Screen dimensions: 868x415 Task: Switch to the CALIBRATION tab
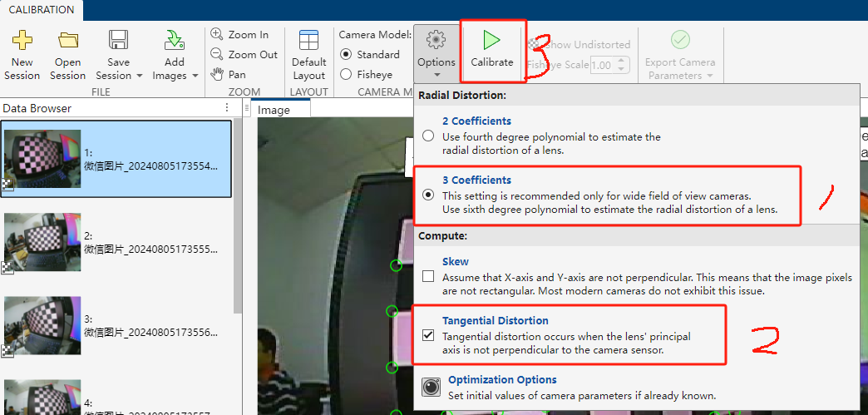click(42, 10)
